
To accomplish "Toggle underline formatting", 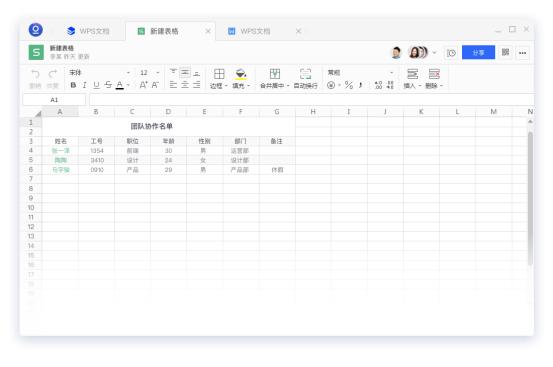I will (x=96, y=85).
